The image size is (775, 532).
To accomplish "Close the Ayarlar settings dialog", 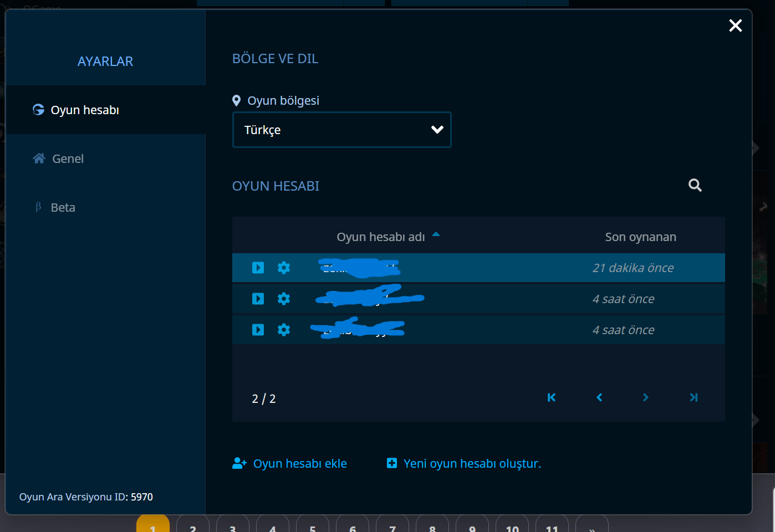I will click(736, 25).
